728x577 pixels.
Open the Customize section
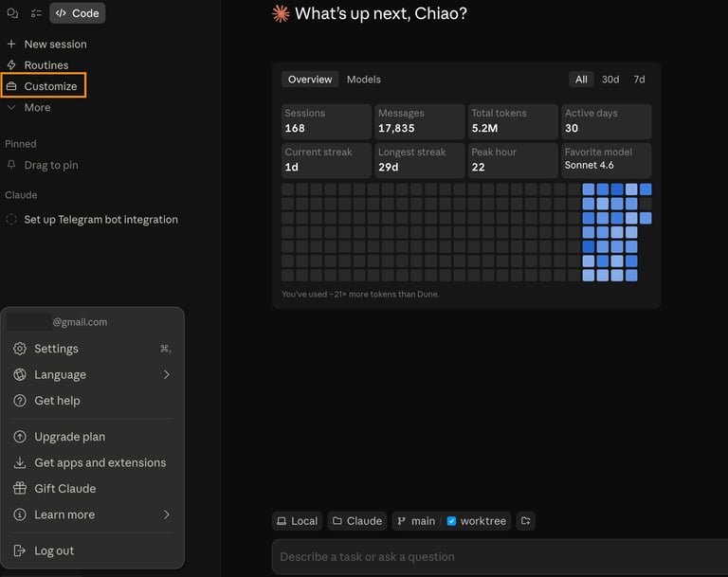(50, 86)
